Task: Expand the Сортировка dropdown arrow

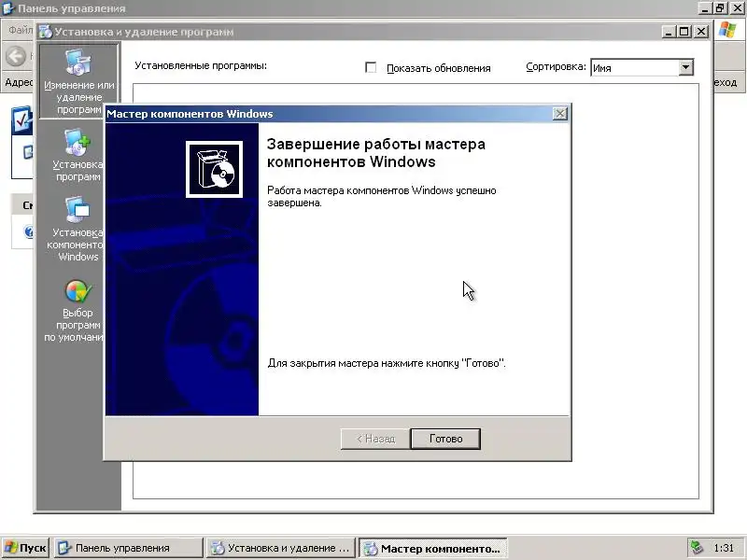Action: point(685,67)
